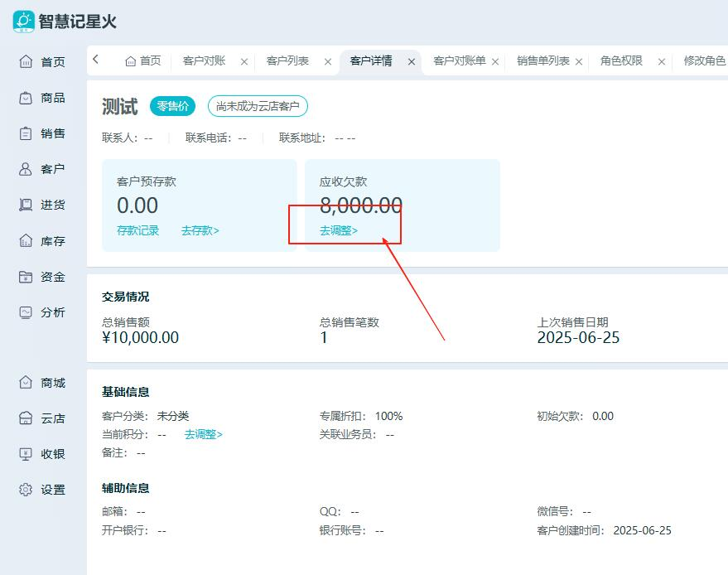Open the 库存 sidebar section

pyautogui.click(x=41, y=241)
